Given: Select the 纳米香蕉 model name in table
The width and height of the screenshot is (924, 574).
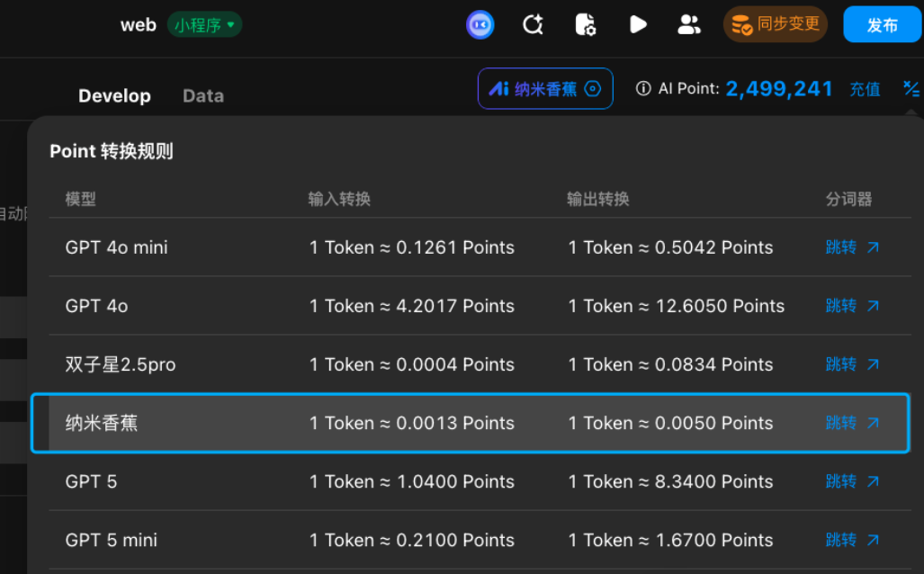Looking at the screenshot, I should [x=102, y=423].
